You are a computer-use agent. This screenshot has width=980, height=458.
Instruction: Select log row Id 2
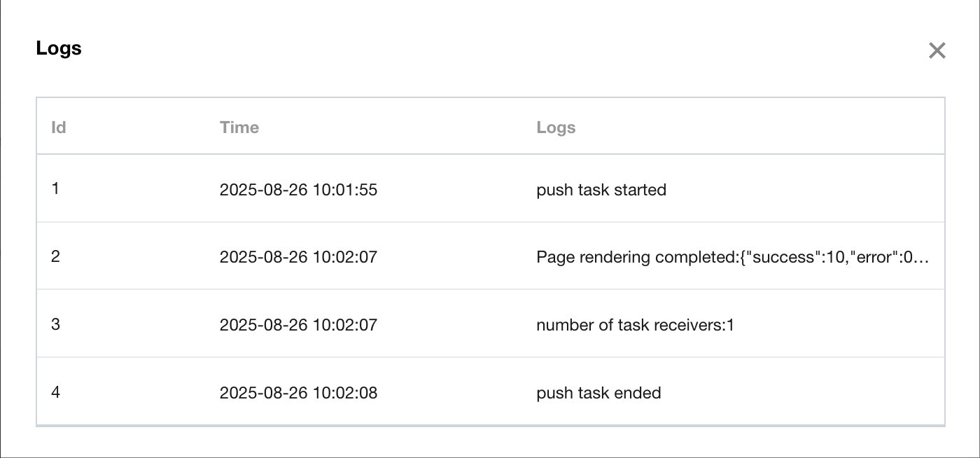click(55, 257)
